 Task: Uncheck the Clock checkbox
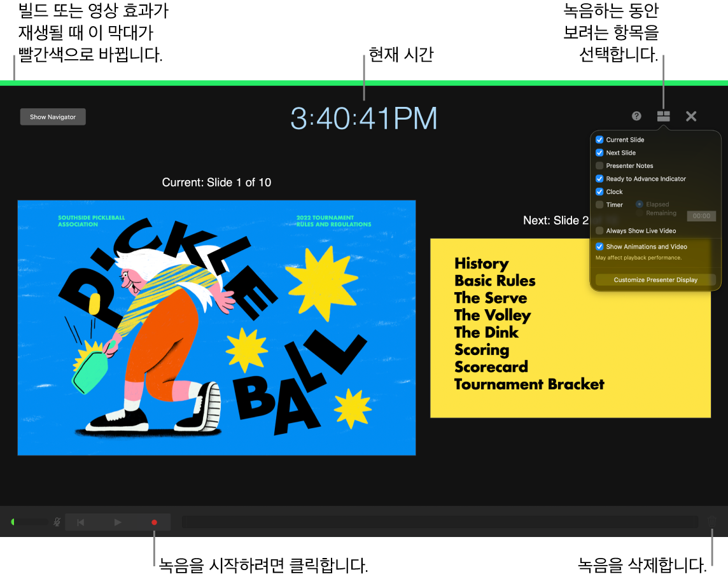point(599,192)
